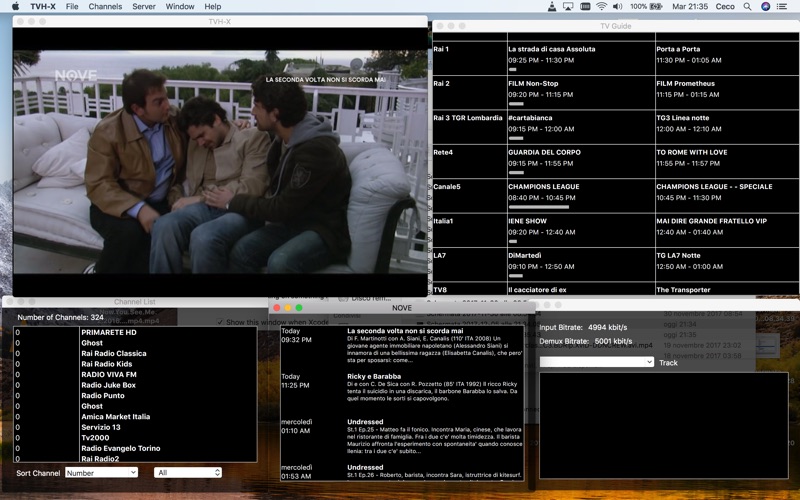Click the clock showing Mar 21:35
Image resolution: width=800 pixels, height=500 pixels.
(x=690, y=6)
